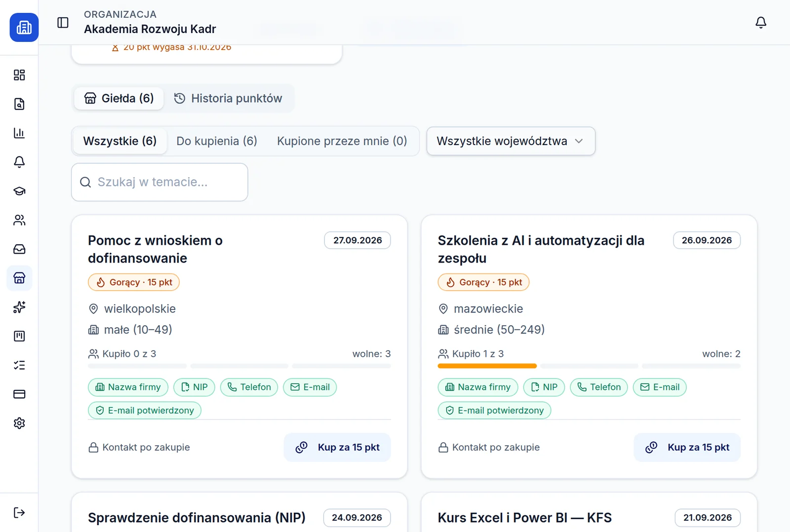Click the Akademia Rozwoju Kadr organization name

150,29
